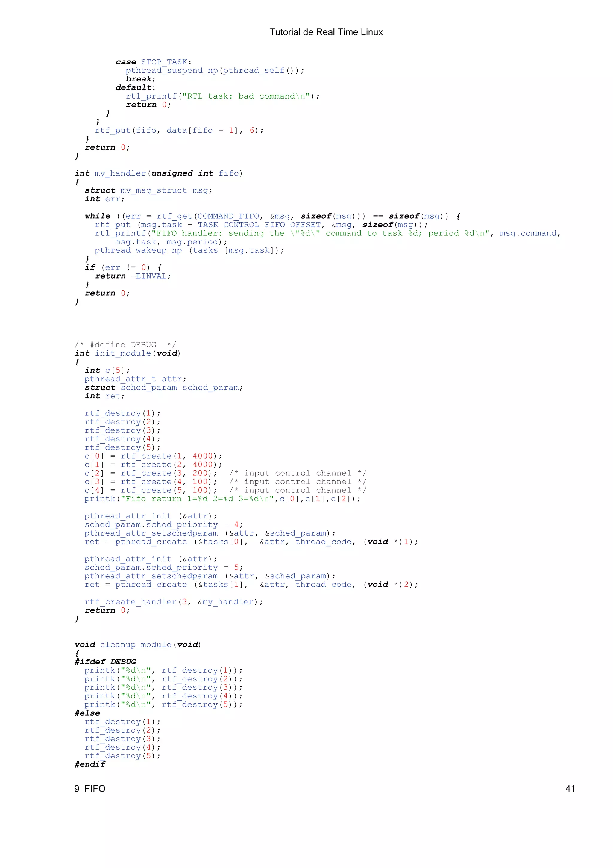Click pthread_create line with '&tasks[0]'

pyautogui.click(x=251, y=542)
